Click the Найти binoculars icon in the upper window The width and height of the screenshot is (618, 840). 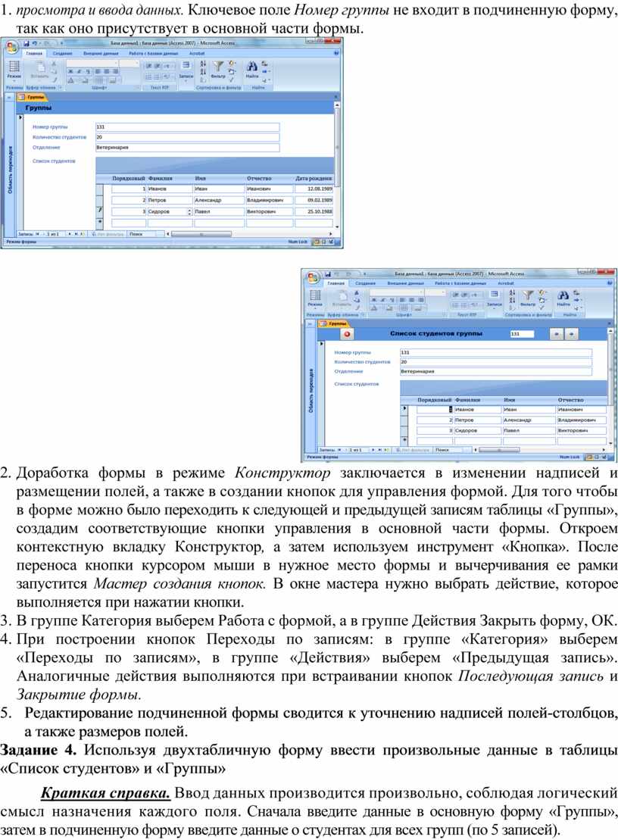(x=251, y=67)
